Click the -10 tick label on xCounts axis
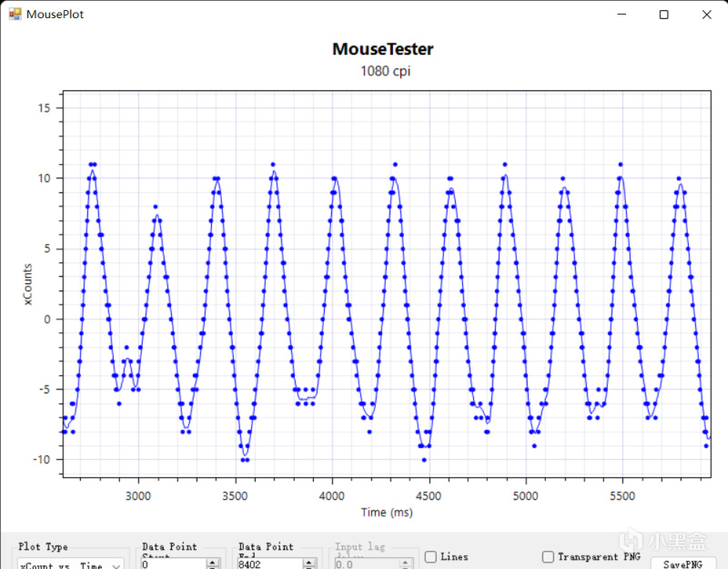Image resolution: width=728 pixels, height=569 pixels. (x=41, y=460)
